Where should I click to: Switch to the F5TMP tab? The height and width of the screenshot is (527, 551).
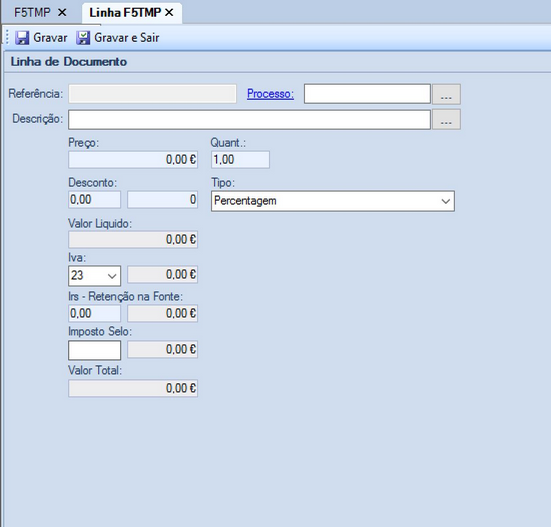(x=32, y=13)
